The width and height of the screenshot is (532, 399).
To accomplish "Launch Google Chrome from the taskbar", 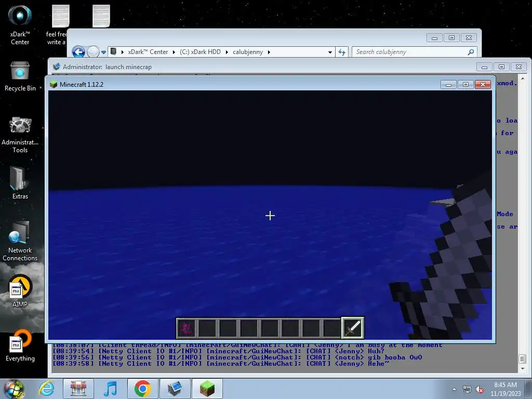I will click(142, 389).
